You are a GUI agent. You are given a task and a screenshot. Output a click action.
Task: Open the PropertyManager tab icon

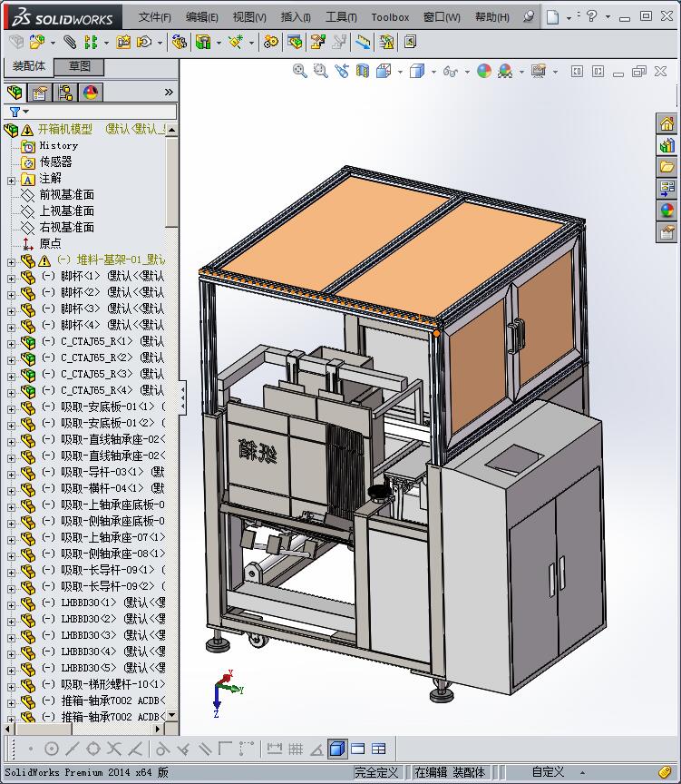pyautogui.click(x=40, y=93)
